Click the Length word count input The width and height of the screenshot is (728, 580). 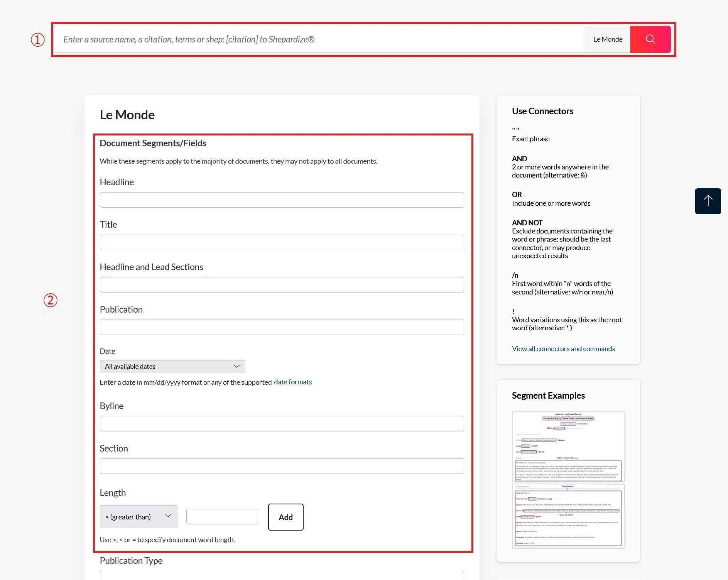[223, 517]
